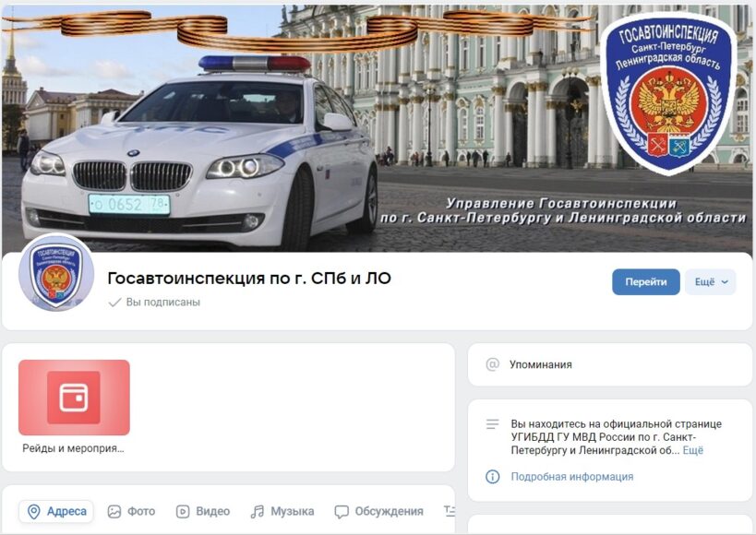
Task: Click the description lines icon
Action: click(x=492, y=424)
